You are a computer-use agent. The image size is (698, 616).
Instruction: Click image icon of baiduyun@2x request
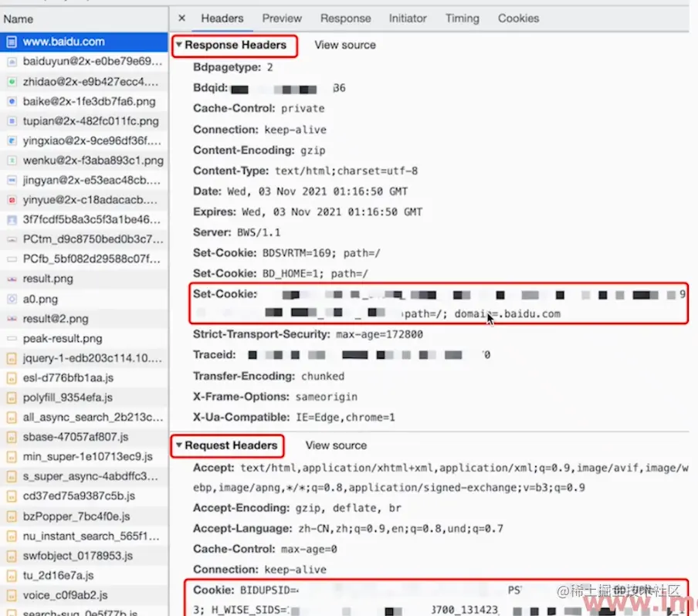pyautogui.click(x=12, y=62)
